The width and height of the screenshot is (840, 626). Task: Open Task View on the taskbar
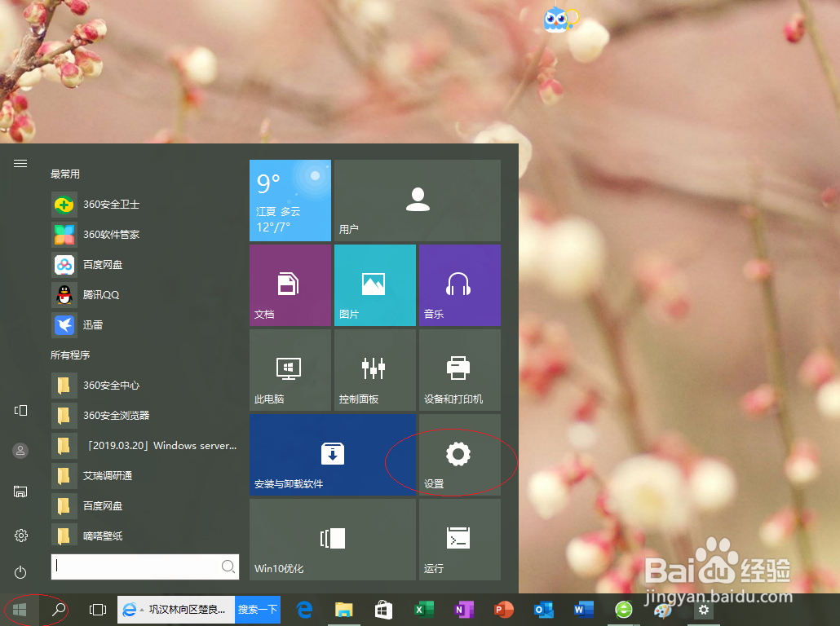pyautogui.click(x=98, y=610)
